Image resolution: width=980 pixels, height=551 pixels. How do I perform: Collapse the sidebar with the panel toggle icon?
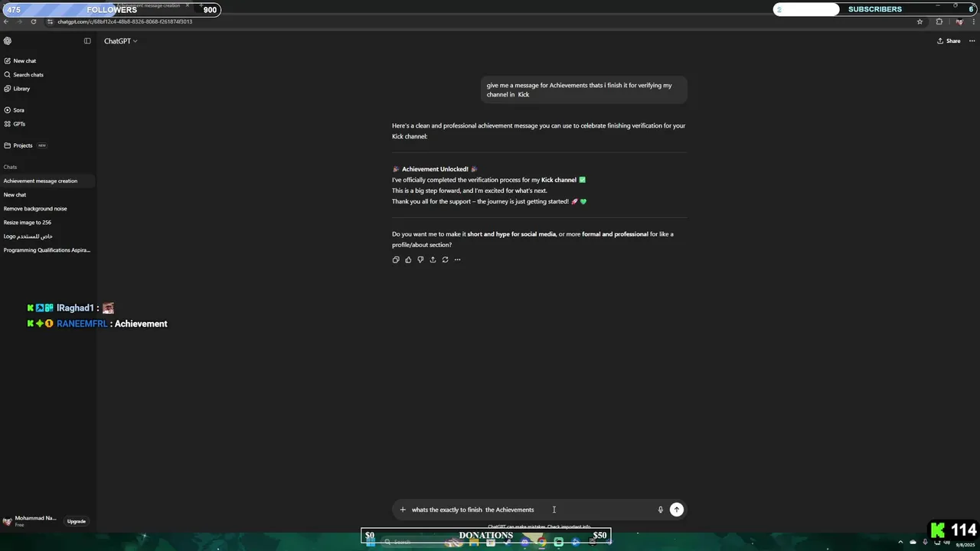[87, 41]
